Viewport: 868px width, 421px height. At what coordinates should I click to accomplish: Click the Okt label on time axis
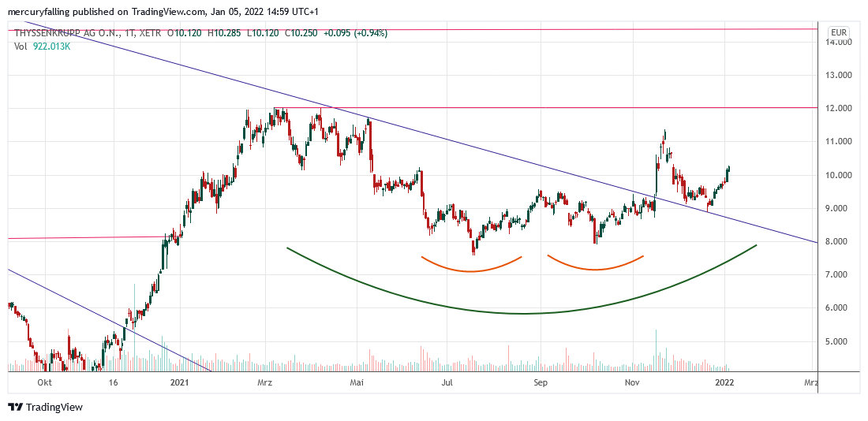pos(45,382)
